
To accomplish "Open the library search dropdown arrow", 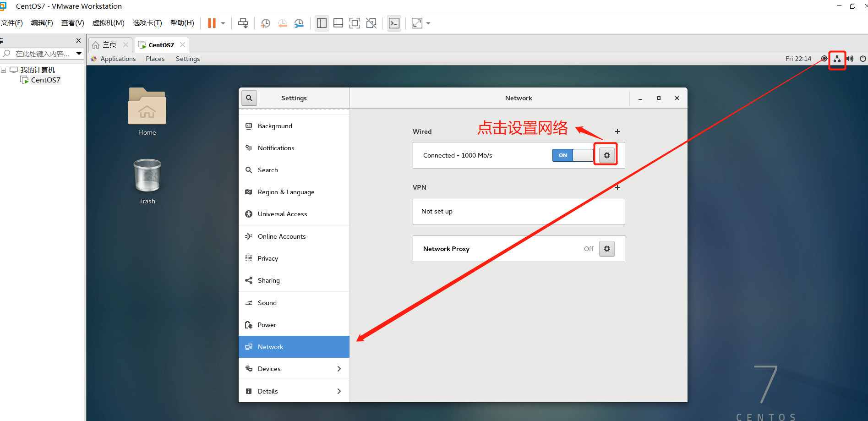I will point(79,54).
